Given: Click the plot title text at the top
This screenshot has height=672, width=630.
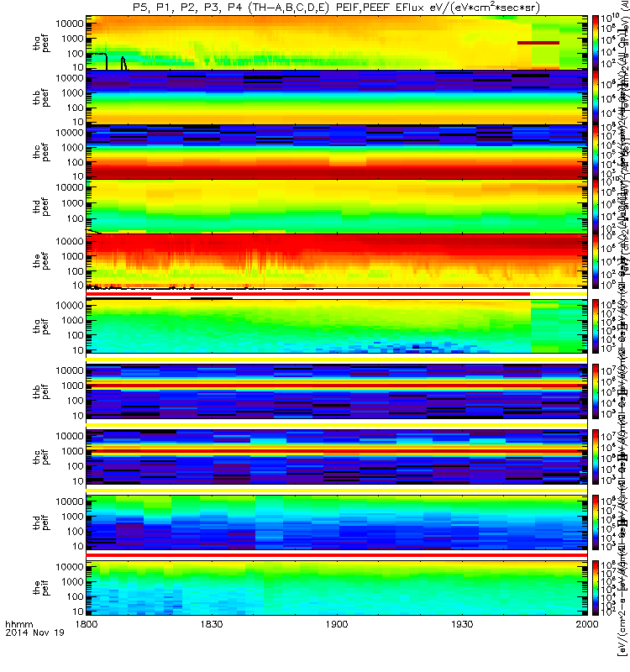Looking at the screenshot, I should (337, 8).
